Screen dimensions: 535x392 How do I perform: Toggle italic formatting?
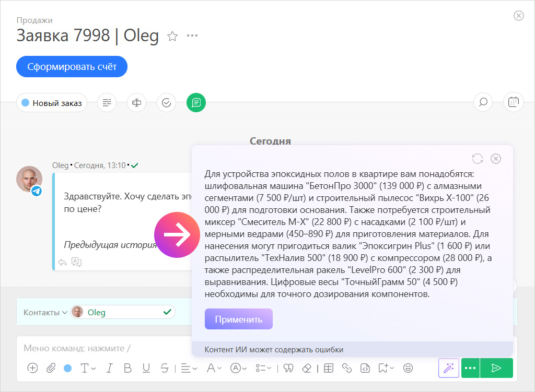click(109, 368)
